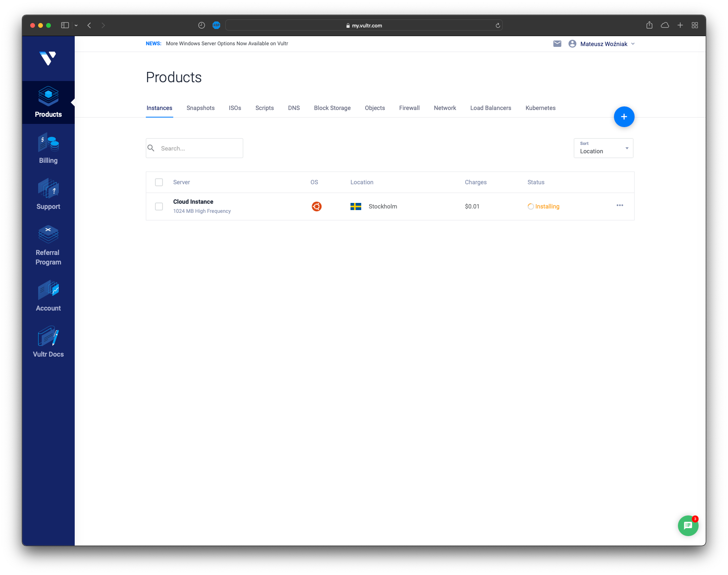The height and width of the screenshot is (575, 728).
Task: Click the Server column header
Action: pos(182,182)
